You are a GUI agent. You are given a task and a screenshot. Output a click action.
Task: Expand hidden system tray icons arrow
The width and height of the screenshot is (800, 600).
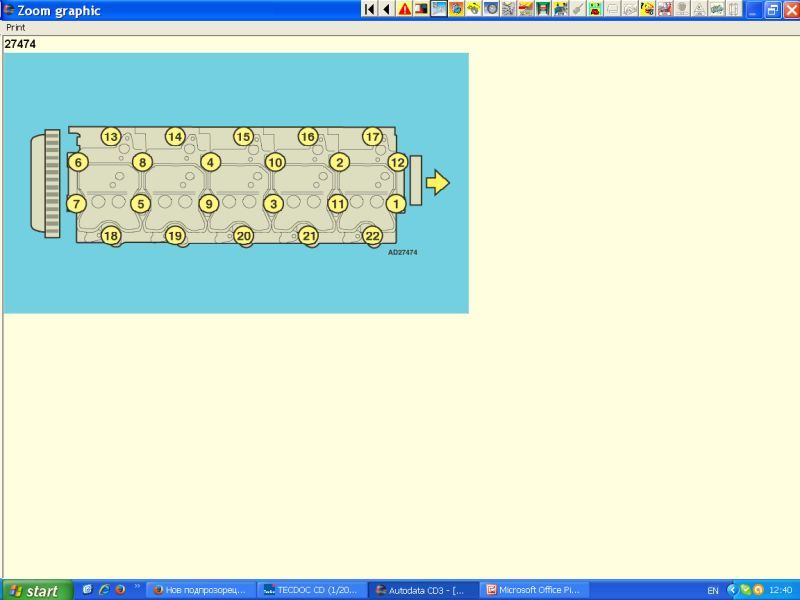click(x=732, y=590)
